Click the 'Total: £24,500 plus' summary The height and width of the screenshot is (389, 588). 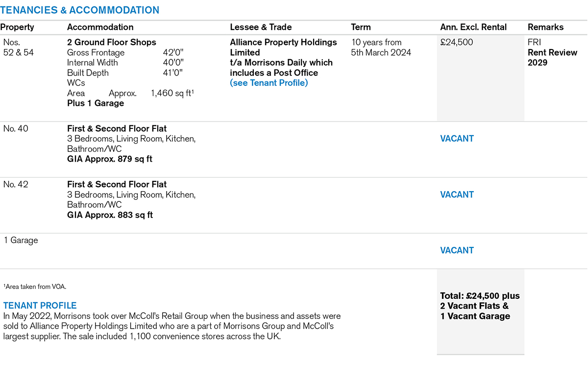pyautogui.click(x=480, y=296)
